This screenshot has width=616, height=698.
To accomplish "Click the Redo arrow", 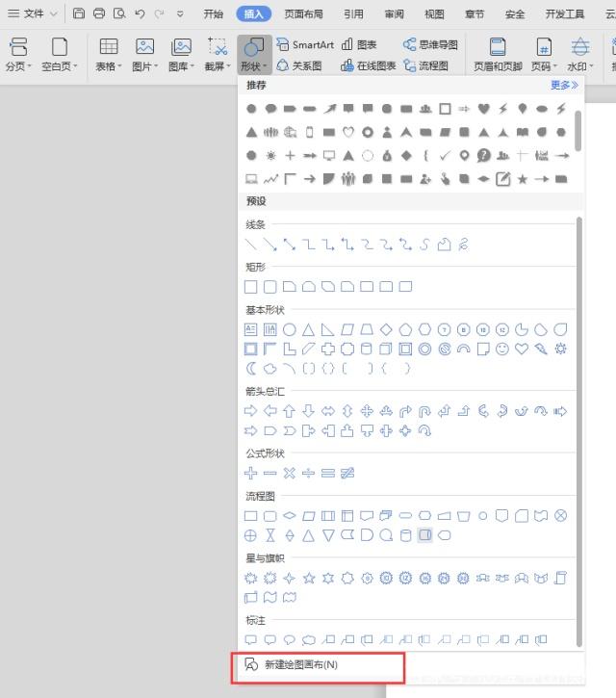I will (x=160, y=13).
